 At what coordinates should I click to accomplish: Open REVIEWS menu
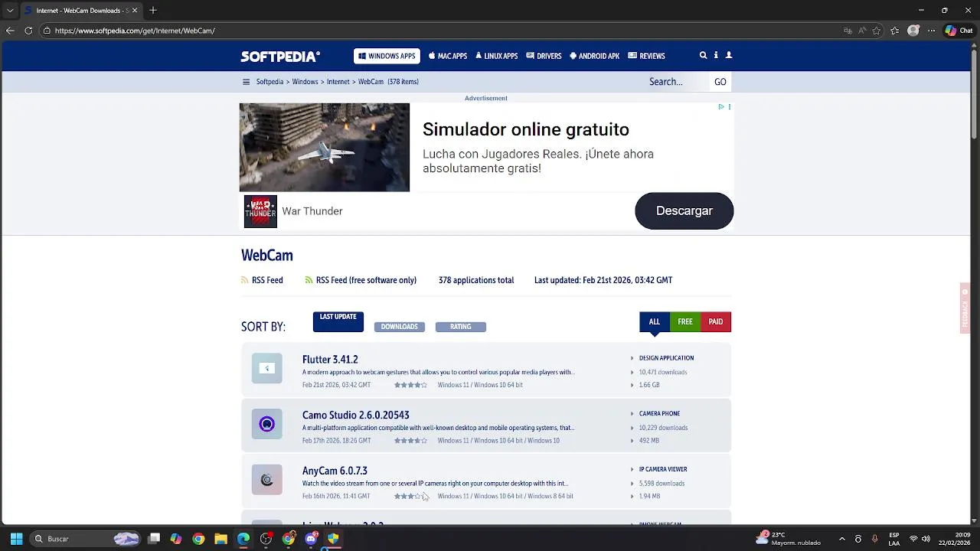(647, 56)
